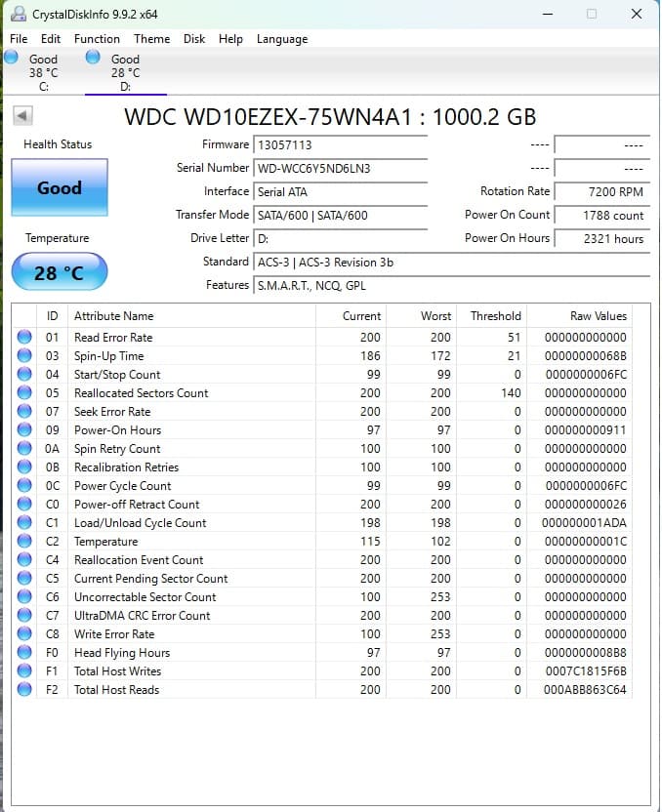
Task: Click status orb for Start/Stop Count
Action: [24, 375]
